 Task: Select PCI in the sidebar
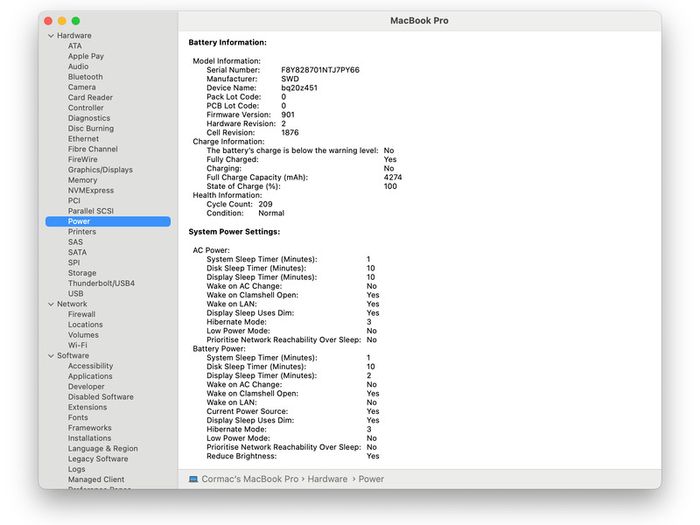74,201
